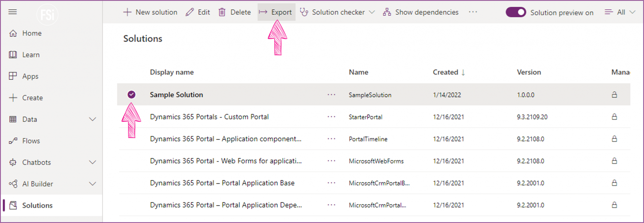Screen dimensions: 644x223
Task: Click the Solutions page heading
Action: click(143, 39)
